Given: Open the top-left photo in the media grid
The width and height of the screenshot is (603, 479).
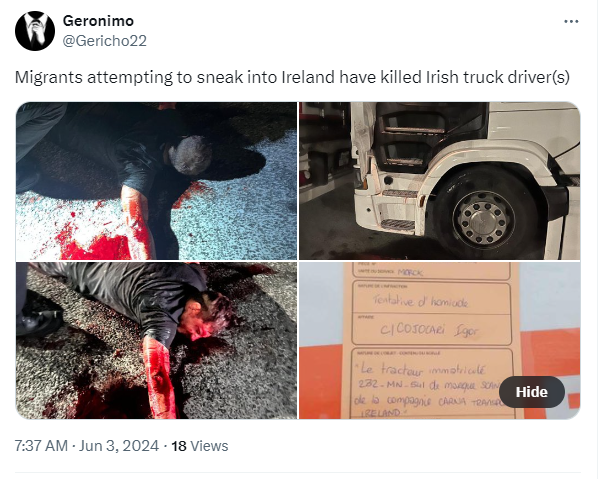Looking at the screenshot, I should 157,181.
